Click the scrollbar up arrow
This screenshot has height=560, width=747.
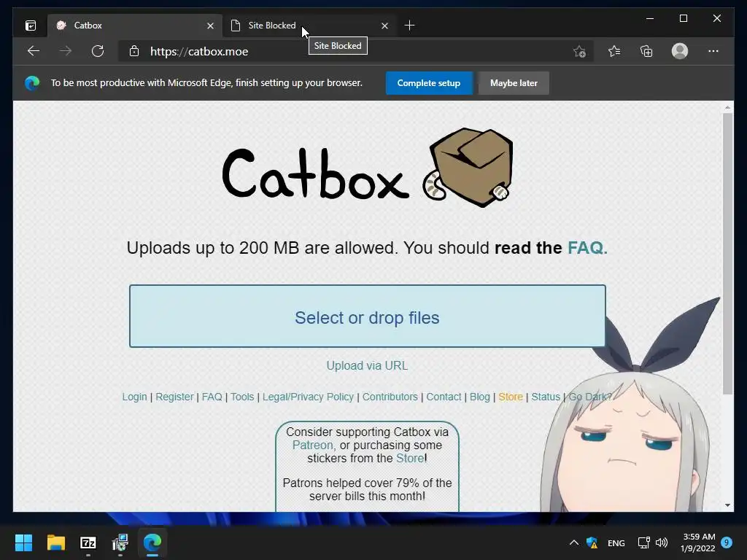(x=727, y=108)
